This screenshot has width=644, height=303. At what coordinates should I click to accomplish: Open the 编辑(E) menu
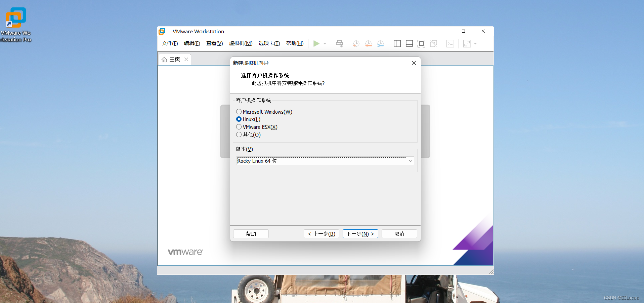192,43
